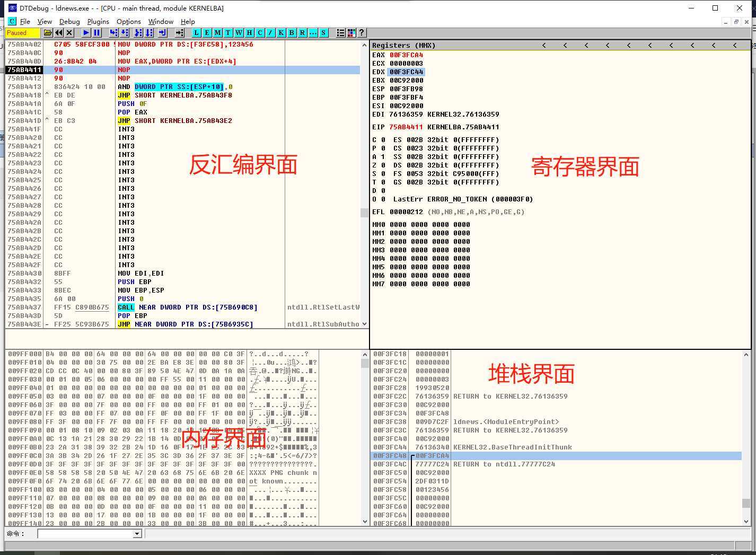
Task: Select stack entry ldnews.<ModuleEntryPoint>
Action: [506, 421]
